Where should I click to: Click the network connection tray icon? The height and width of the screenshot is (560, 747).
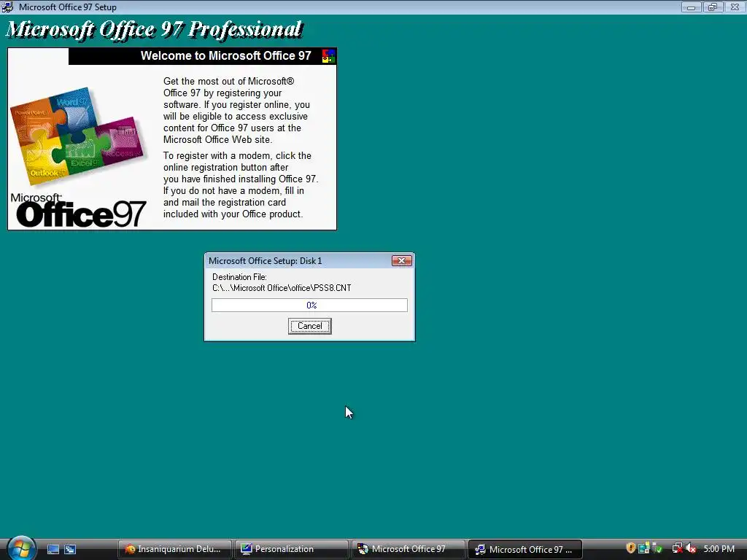click(677, 548)
